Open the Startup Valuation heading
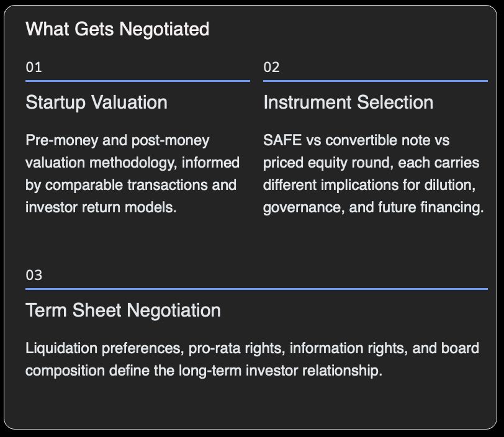The image size is (504, 437). click(96, 102)
